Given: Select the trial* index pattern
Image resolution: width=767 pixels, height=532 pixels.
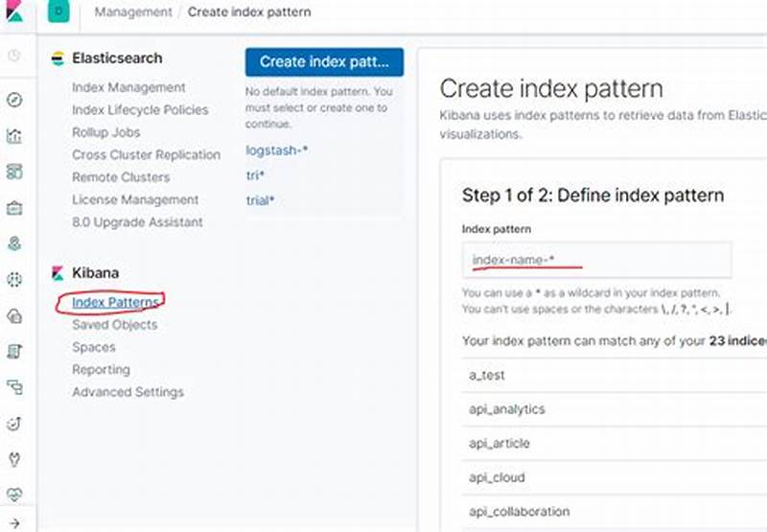Looking at the screenshot, I should pos(260,200).
